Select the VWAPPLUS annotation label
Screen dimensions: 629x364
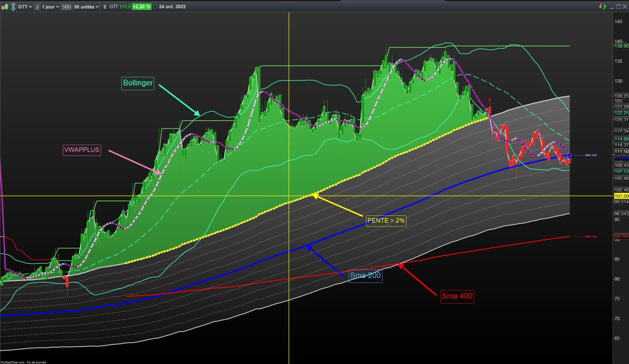(x=82, y=150)
